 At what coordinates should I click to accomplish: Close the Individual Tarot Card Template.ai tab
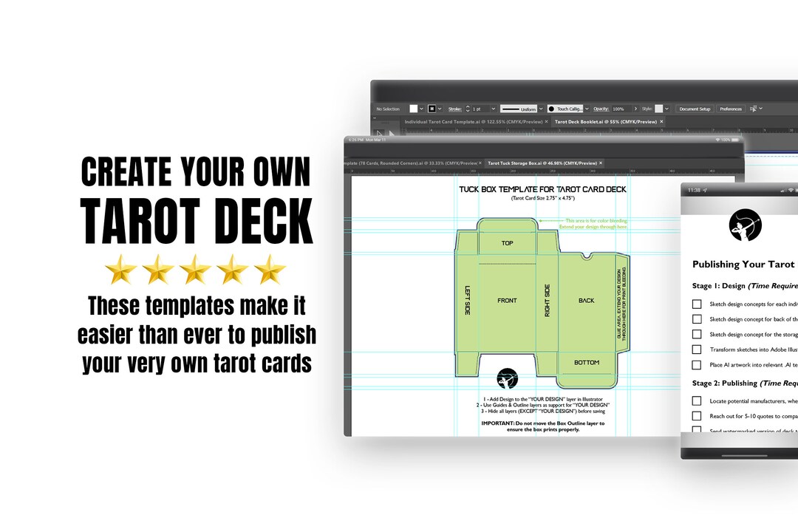click(547, 122)
